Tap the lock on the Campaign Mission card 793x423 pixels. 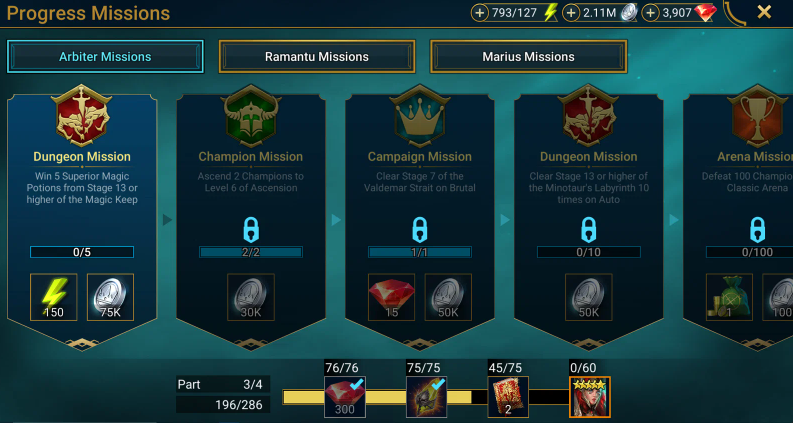pyautogui.click(x=419, y=230)
